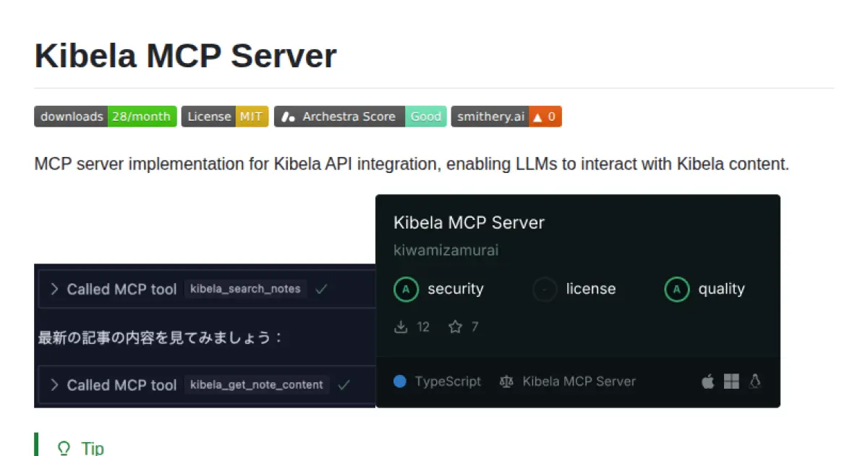Select the Apple macOS platform icon

pos(707,381)
